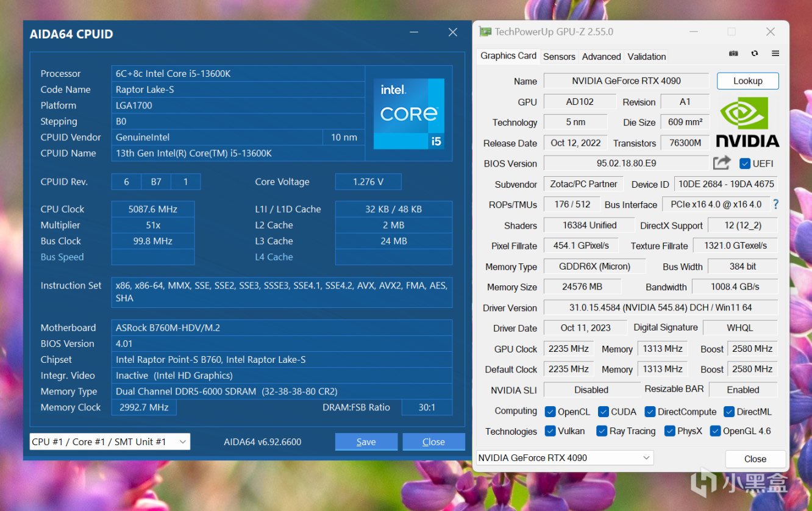
Task: Click the GPU-Z refresh icon
Action: pos(755,54)
